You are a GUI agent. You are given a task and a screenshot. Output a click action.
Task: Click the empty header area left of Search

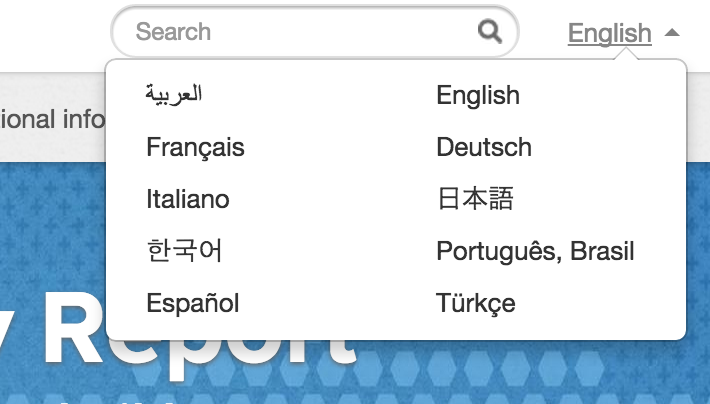pyautogui.click(x=50, y=32)
